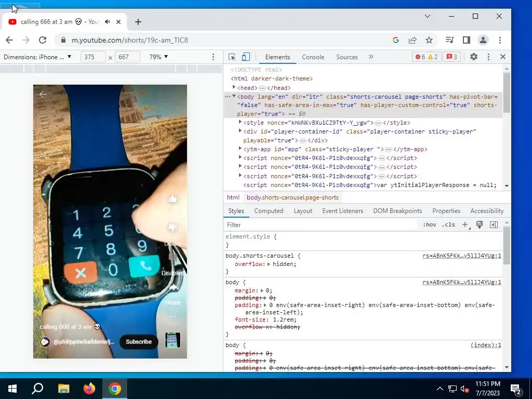Open Chrome three-dot menu
This screenshot has width=532, height=399.
point(500,40)
